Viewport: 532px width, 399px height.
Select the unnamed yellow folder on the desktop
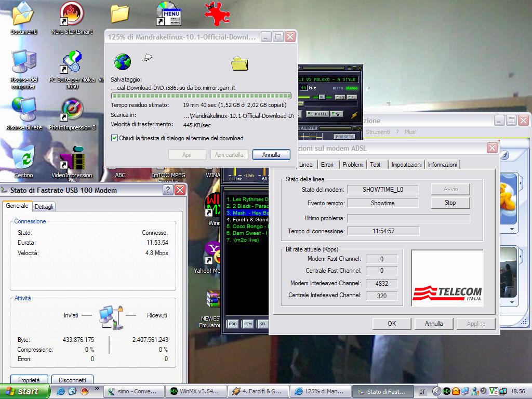click(120, 14)
